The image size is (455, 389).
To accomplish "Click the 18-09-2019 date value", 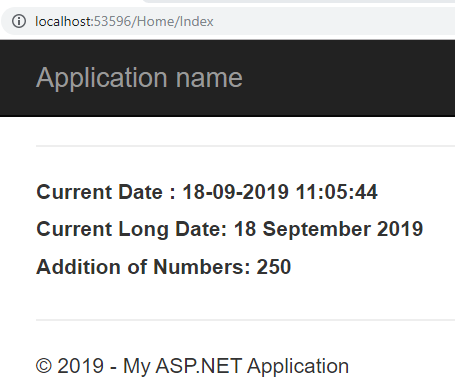I will (235, 192).
